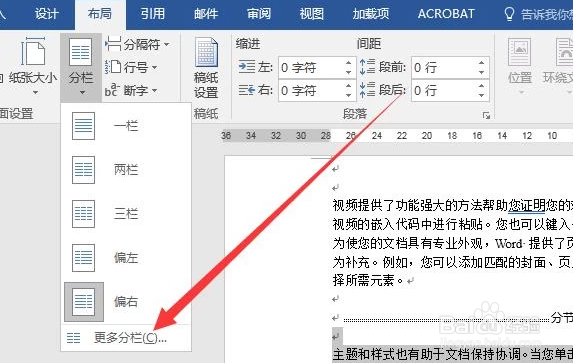Click the small icon beside 更多分栏

point(73,338)
